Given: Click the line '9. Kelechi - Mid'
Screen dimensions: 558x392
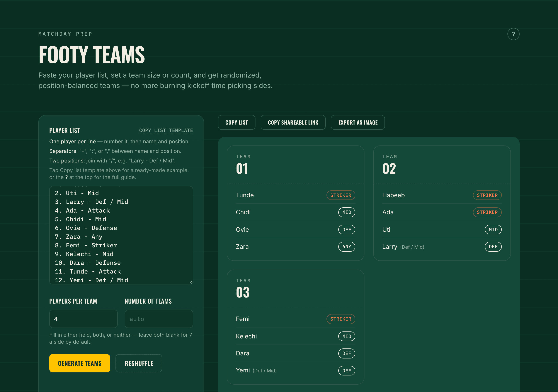Looking at the screenshot, I should [x=84, y=254].
